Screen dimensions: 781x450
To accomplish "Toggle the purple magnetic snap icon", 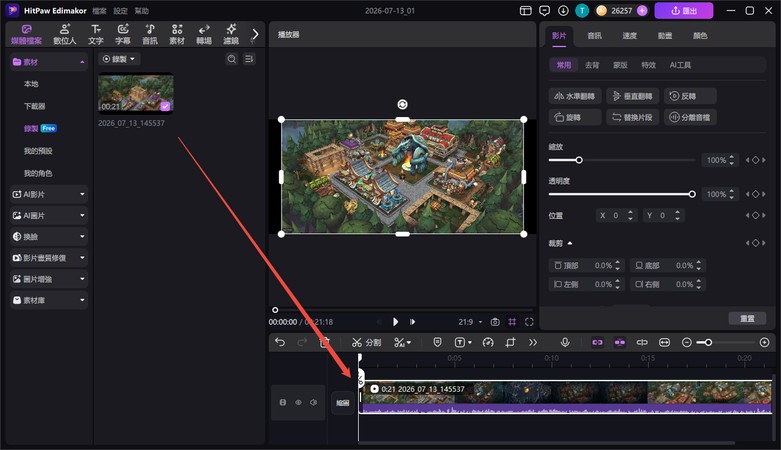I will (x=620, y=342).
